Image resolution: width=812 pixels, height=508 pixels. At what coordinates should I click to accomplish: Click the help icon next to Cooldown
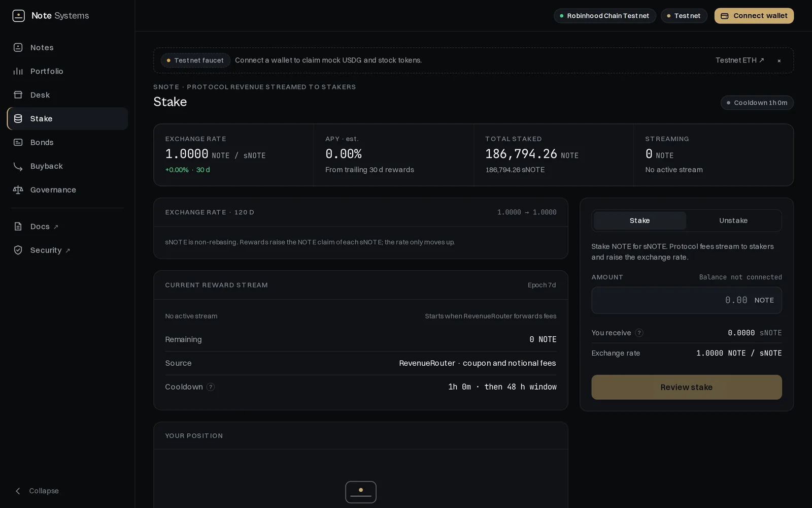click(x=211, y=387)
